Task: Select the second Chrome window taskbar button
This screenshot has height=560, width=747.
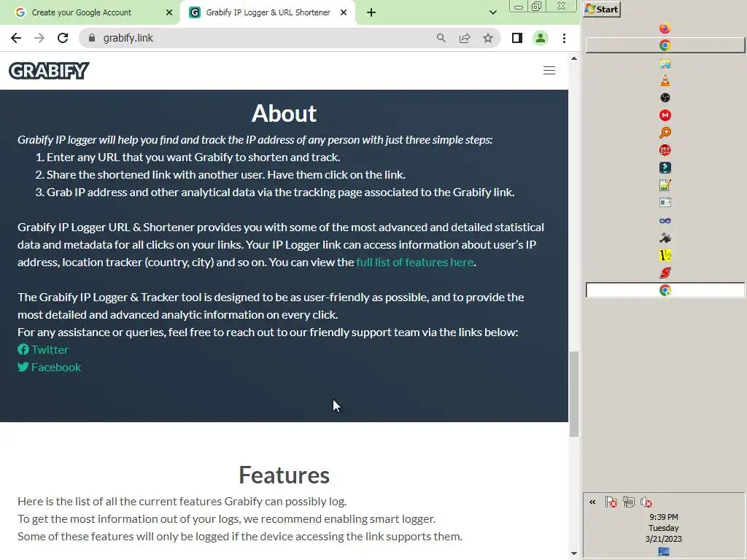Action: point(665,290)
